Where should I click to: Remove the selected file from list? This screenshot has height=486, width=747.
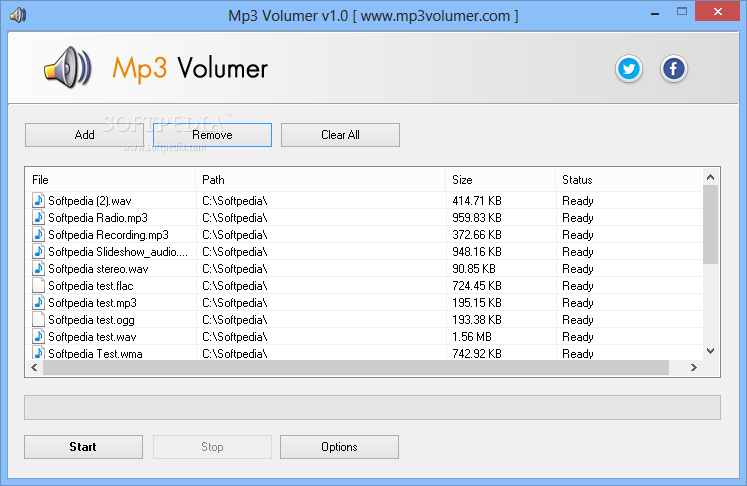click(212, 135)
